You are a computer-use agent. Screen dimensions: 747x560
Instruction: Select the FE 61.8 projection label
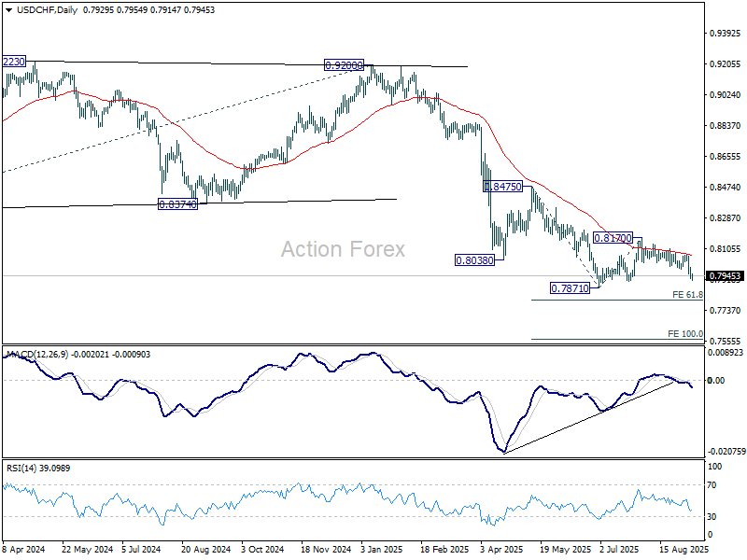tap(686, 294)
